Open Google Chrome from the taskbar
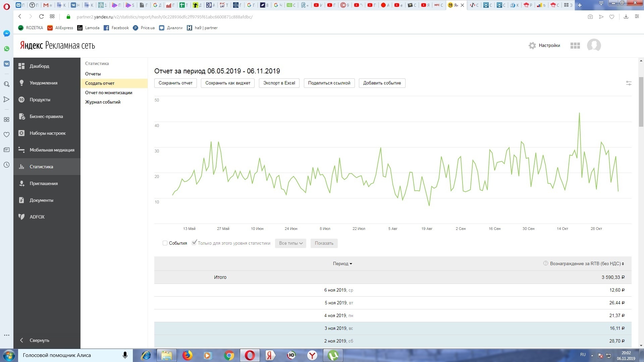This screenshot has height=362, width=644. pos(229,355)
